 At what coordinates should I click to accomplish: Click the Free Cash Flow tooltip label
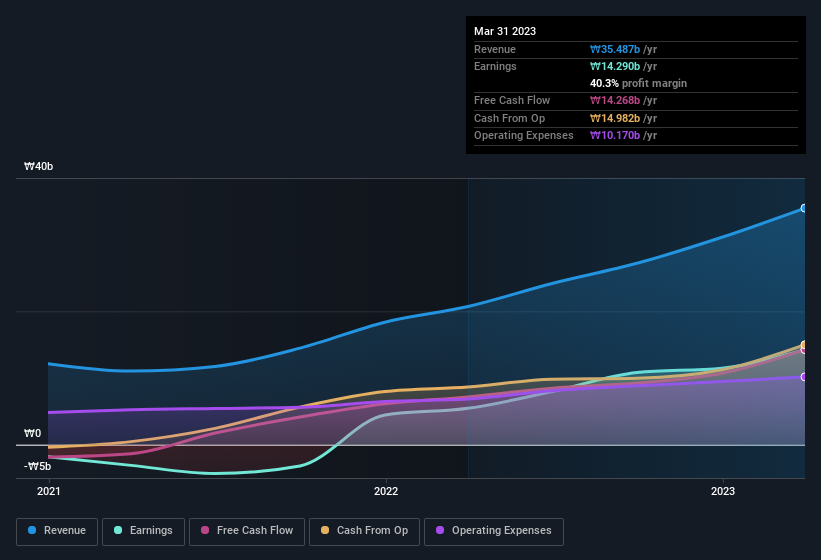[x=512, y=100]
